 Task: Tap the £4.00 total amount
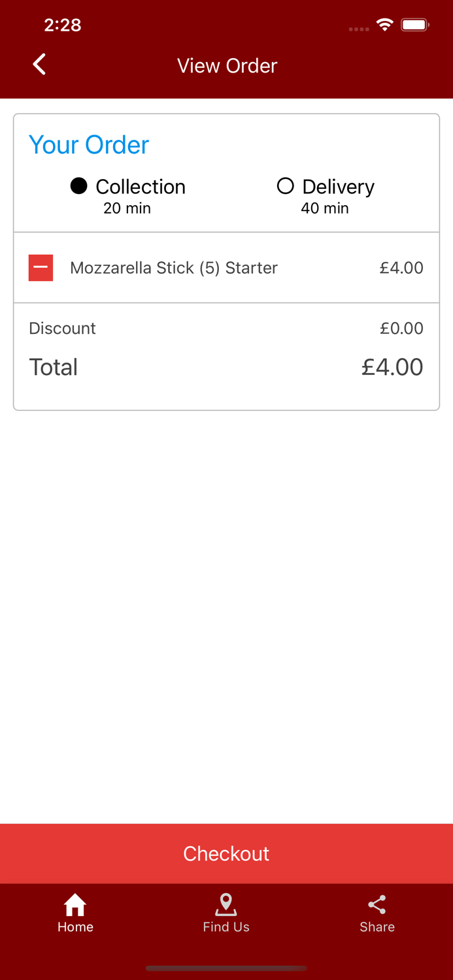[392, 367]
